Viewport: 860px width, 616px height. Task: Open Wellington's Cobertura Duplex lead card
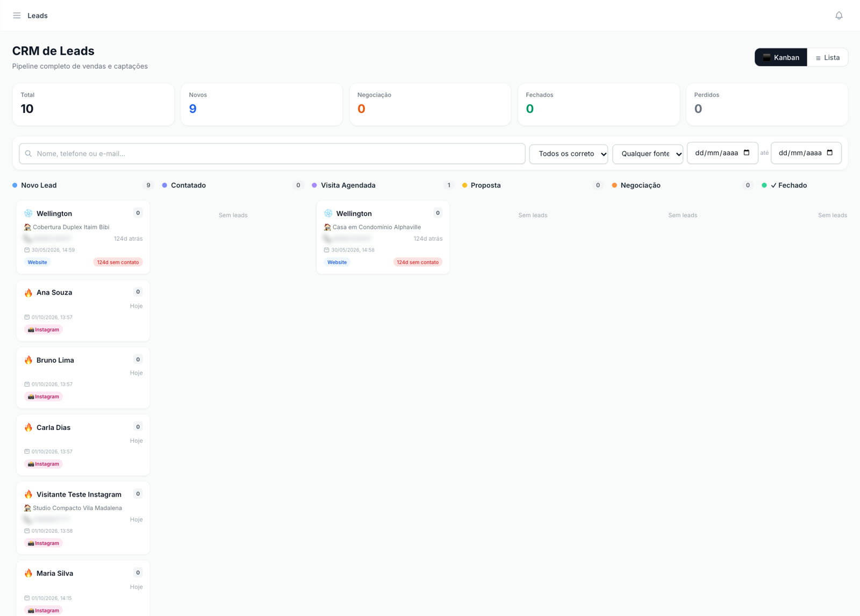coord(83,238)
